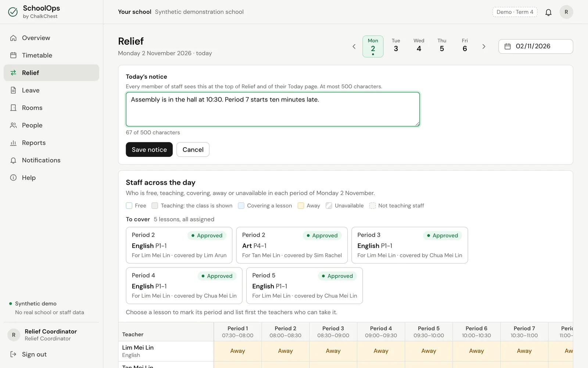Image resolution: width=588 pixels, height=368 pixels.
Task: Click the Sign out arrow icon
Action: pos(13,354)
